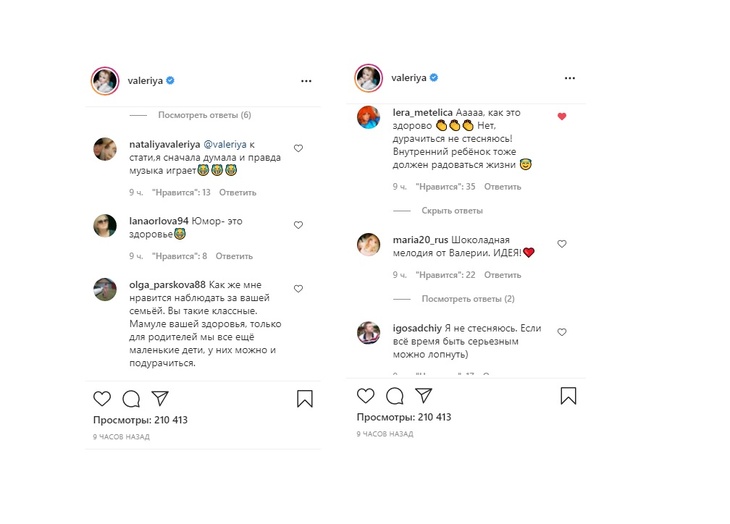Like maria20_rus's comment
The image size is (730, 524).
click(x=562, y=244)
